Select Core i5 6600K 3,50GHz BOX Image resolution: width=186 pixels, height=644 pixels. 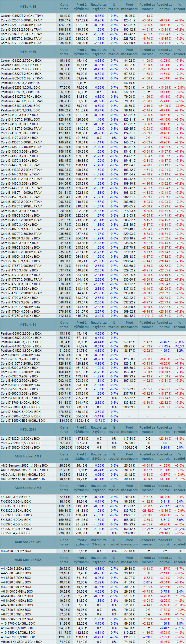point(21,398)
